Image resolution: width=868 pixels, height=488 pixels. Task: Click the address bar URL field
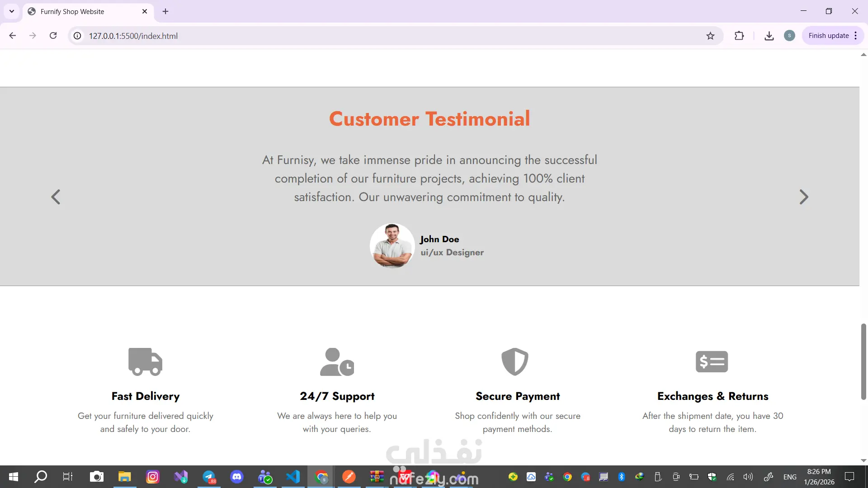point(362,36)
